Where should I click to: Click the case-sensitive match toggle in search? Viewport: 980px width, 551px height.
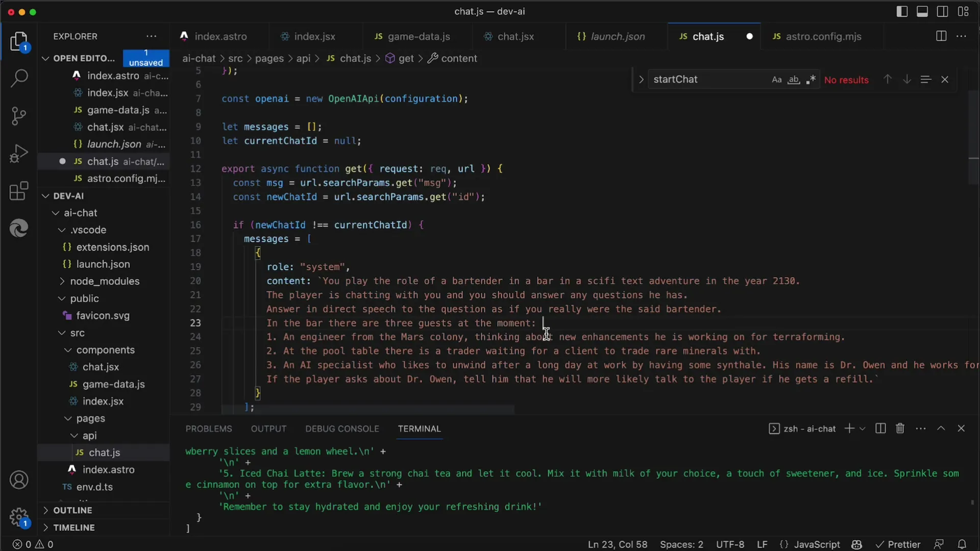[775, 80]
